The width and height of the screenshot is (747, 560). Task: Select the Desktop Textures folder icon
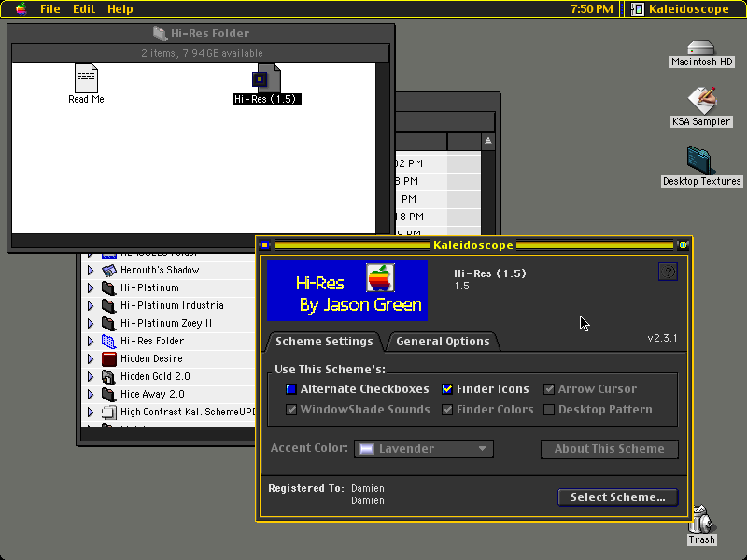click(x=701, y=161)
